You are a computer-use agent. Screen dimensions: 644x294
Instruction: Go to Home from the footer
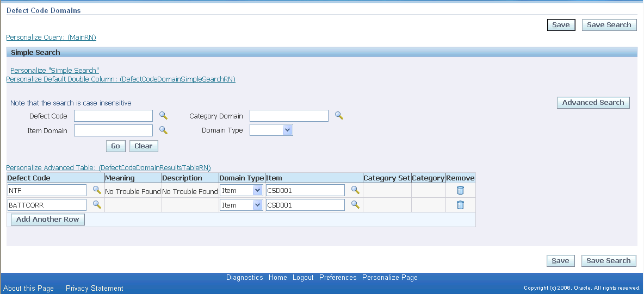click(x=277, y=278)
